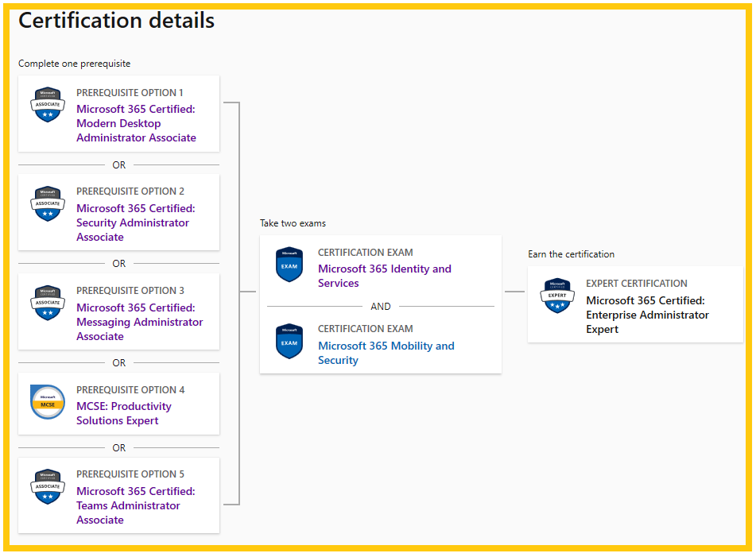The height and width of the screenshot is (557, 756).
Task: Click the 'PREREQUISITE OPTION 3' label
Action: coord(130,291)
